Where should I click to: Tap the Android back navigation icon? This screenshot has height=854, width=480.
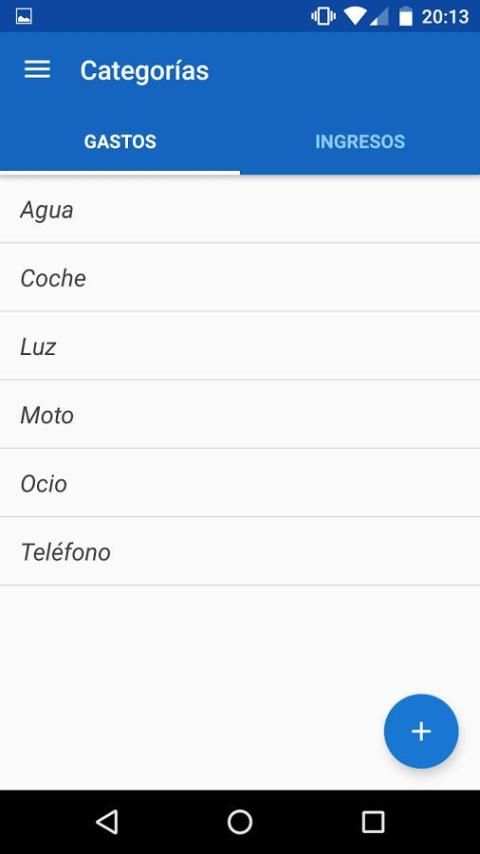(107, 821)
